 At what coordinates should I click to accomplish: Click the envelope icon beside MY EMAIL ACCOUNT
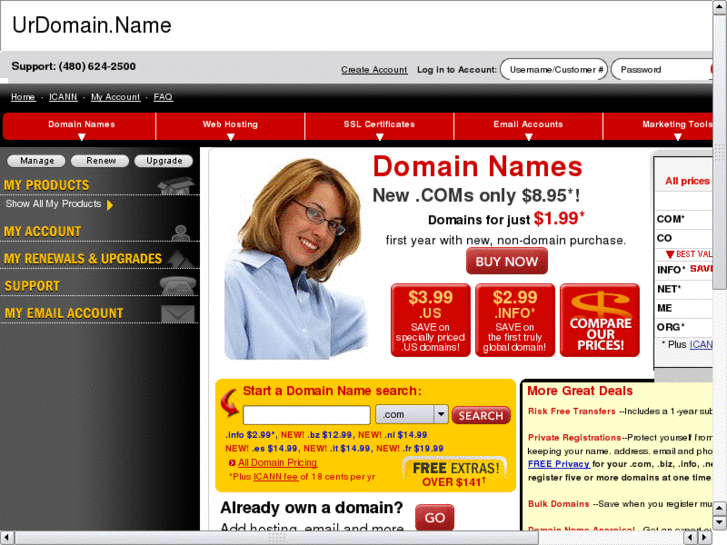[178, 314]
